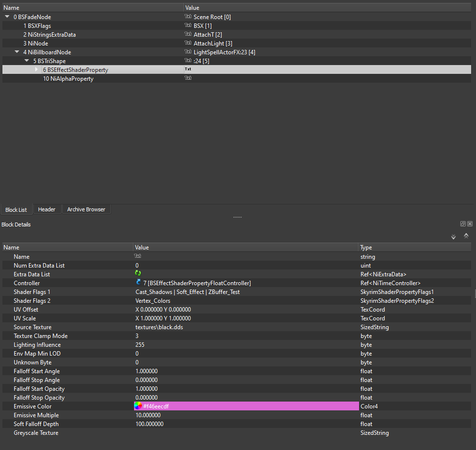Select the Falloff Stop Angle row
This screenshot has width=476, height=450.
tap(237, 380)
